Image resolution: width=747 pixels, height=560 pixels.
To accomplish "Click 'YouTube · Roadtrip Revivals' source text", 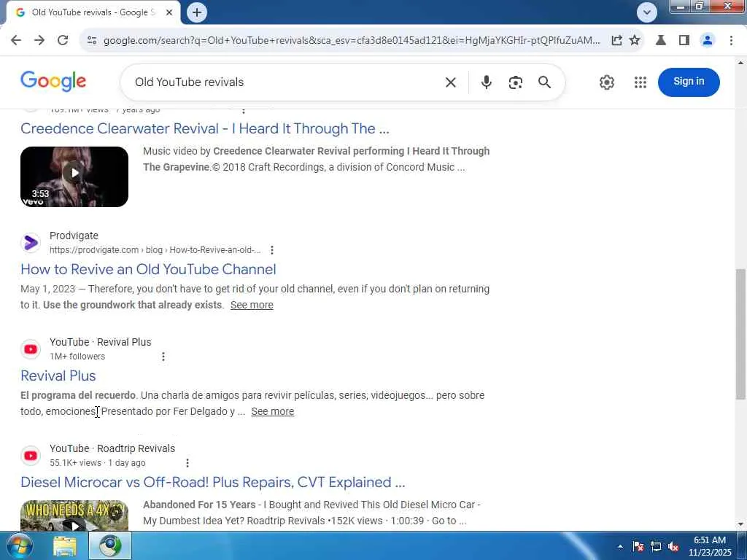I will (x=112, y=448).
